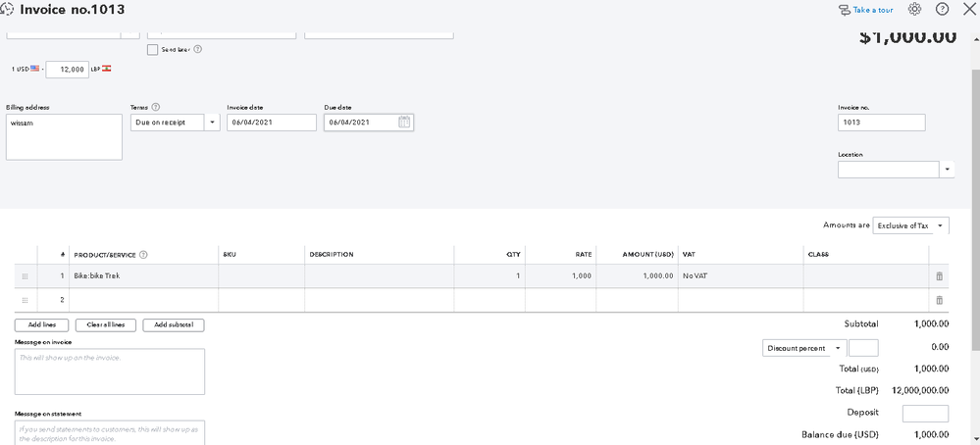The image size is (980, 445).
Task: Change the Amounts are tax setting
Action: (x=910, y=225)
